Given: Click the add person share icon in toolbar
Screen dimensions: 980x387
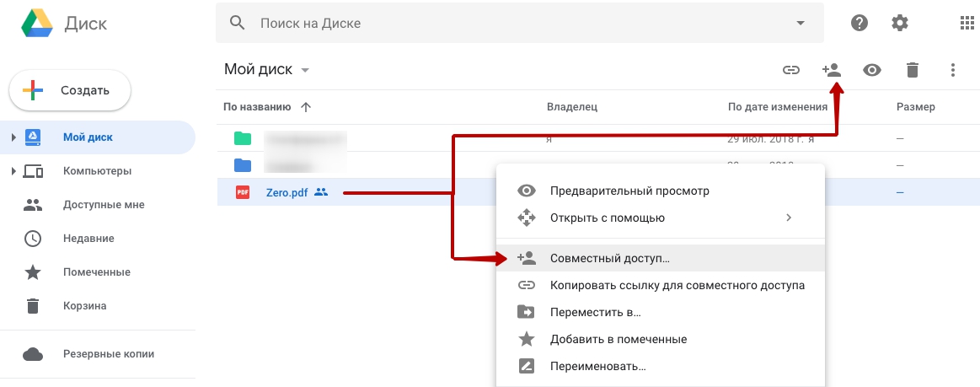Looking at the screenshot, I should tap(831, 70).
